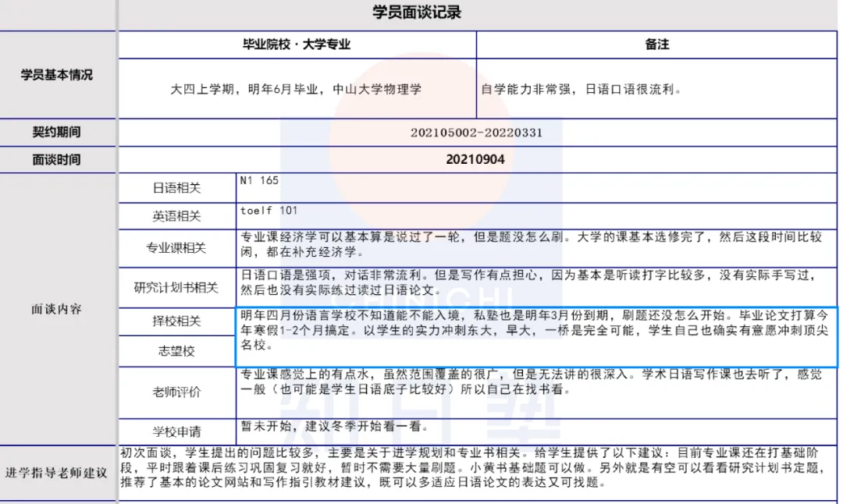
Task: Click the highlighted cell starting 明年四月份语言学校
Action: (536, 338)
